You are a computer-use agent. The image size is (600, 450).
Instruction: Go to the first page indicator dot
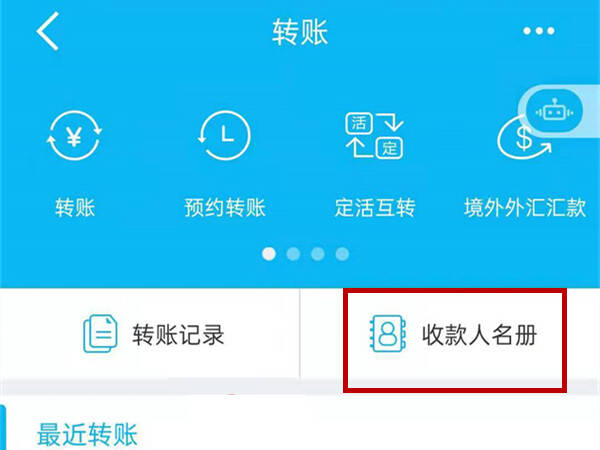pyautogui.click(x=269, y=254)
